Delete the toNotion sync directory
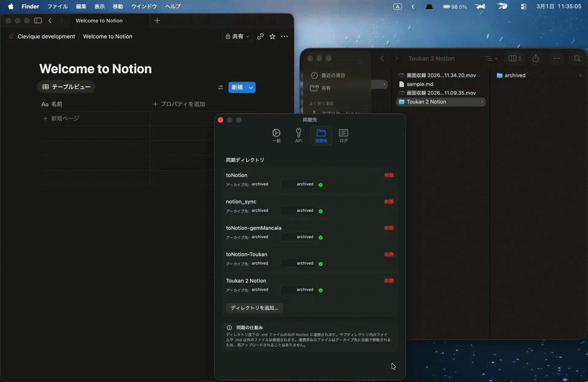Viewport: 588px width, 382px height. point(389,175)
